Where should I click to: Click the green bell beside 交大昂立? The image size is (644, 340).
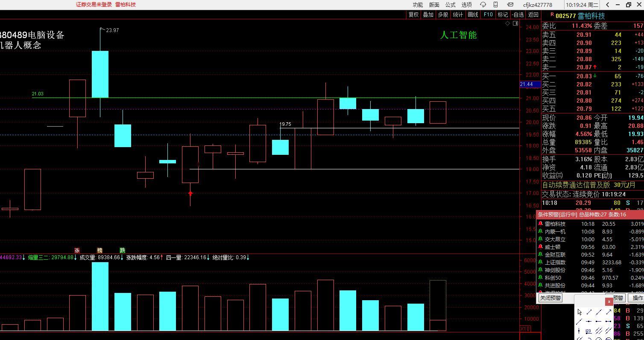(x=541, y=239)
